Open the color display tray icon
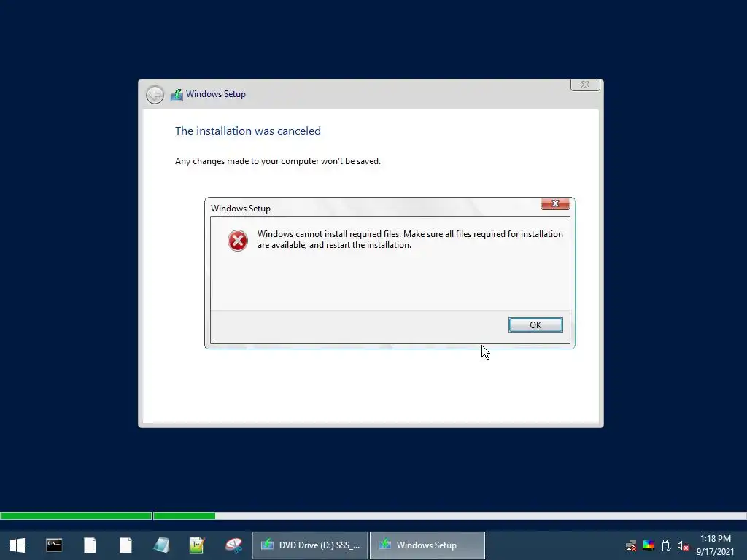Screen dimensions: 747x560 [x=649, y=545]
